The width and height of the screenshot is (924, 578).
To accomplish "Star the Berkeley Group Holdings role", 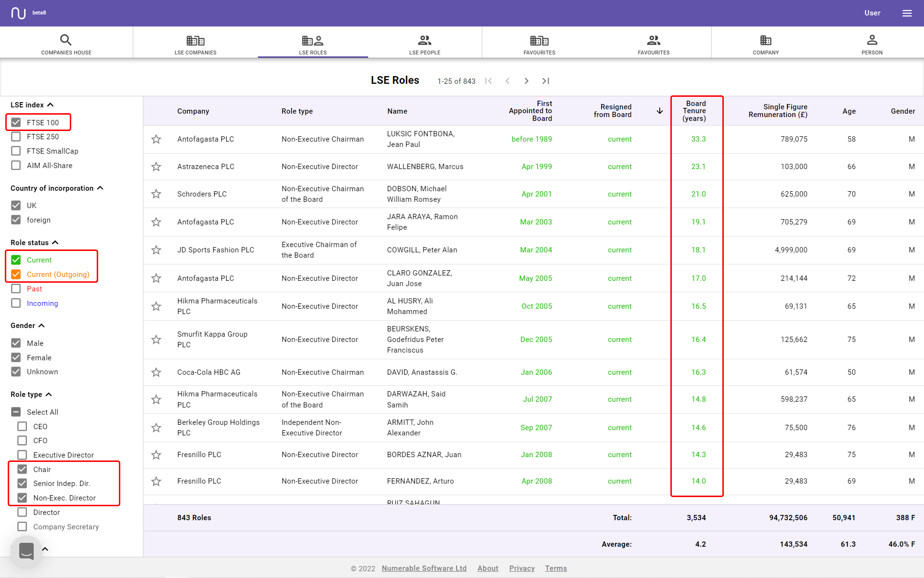I will (x=156, y=428).
